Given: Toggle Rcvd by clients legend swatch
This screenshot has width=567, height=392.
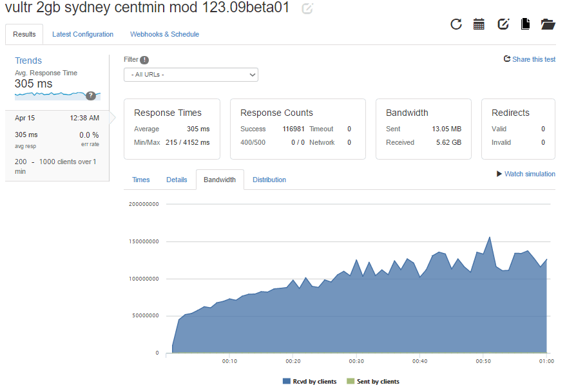Looking at the screenshot, I should coord(286,381).
